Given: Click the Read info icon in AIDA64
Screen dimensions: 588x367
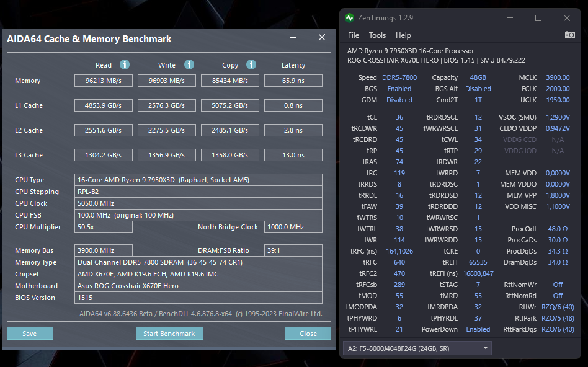Looking at the screenshot, I should point(125,64).
